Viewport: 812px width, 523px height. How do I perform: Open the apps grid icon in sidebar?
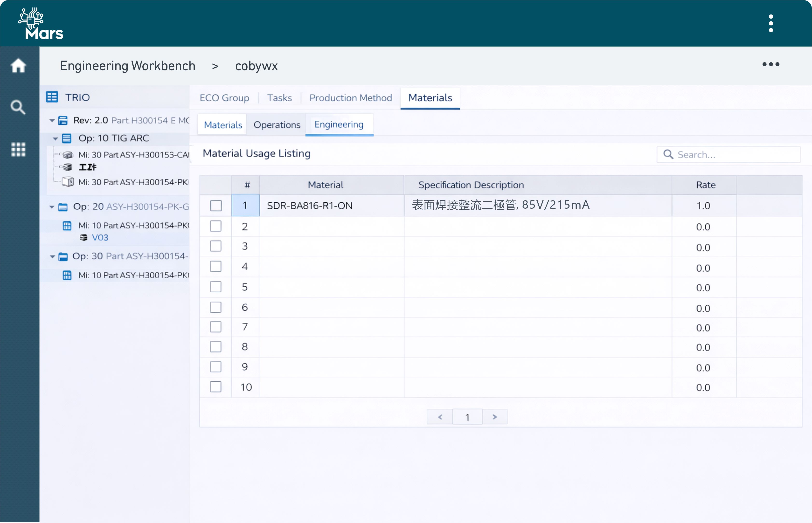18,149
